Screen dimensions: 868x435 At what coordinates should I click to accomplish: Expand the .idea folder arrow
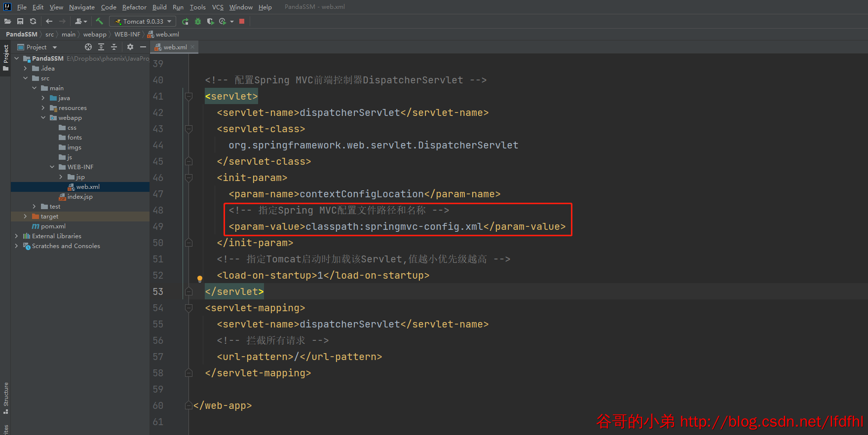(26, 69)
